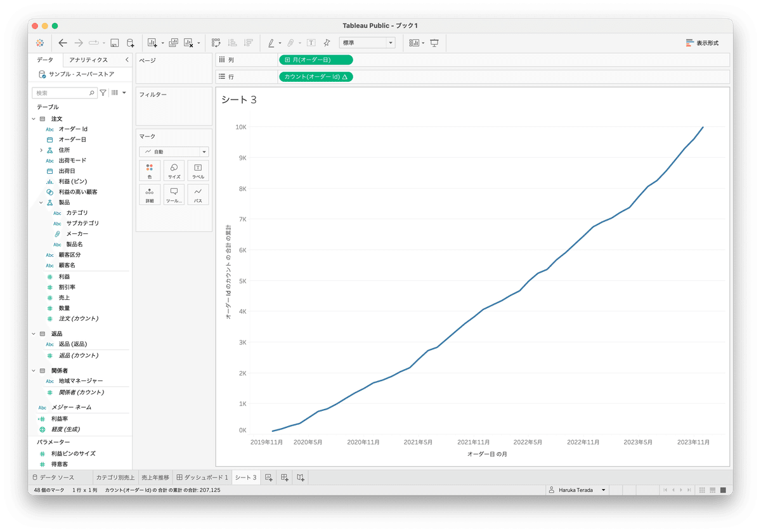Redo with the forward arrow icon
Screen dimensions: 761x532
pos(79,43)
